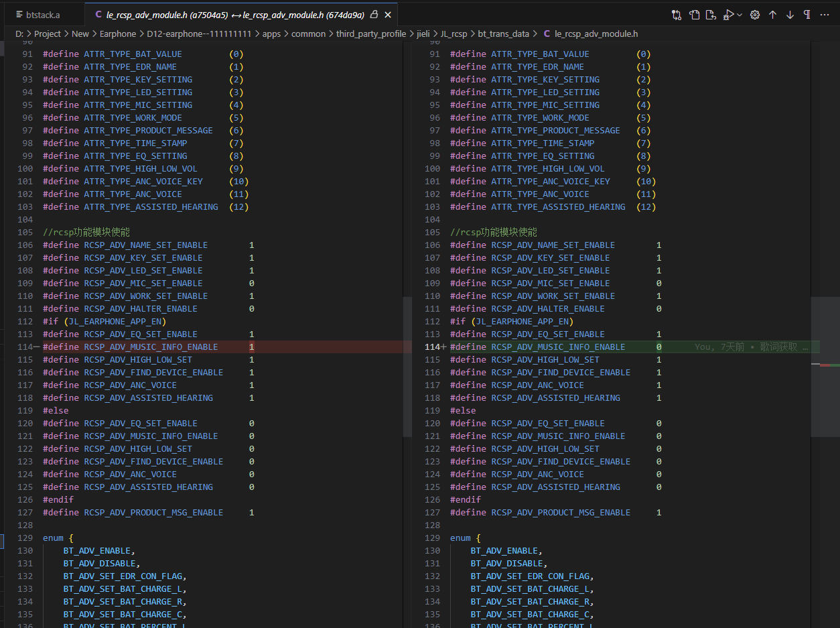The image size is (840, 628).
Task: Expand the run/debug dropdown arrow
Action: [740, 15]
